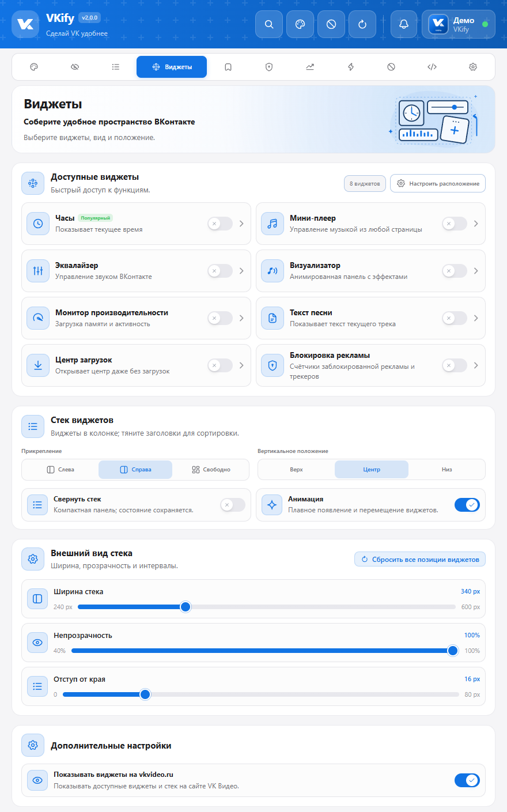507x812 pixels.
Task: Click the Центр загрузок download icon
Action: pos(38,365)
